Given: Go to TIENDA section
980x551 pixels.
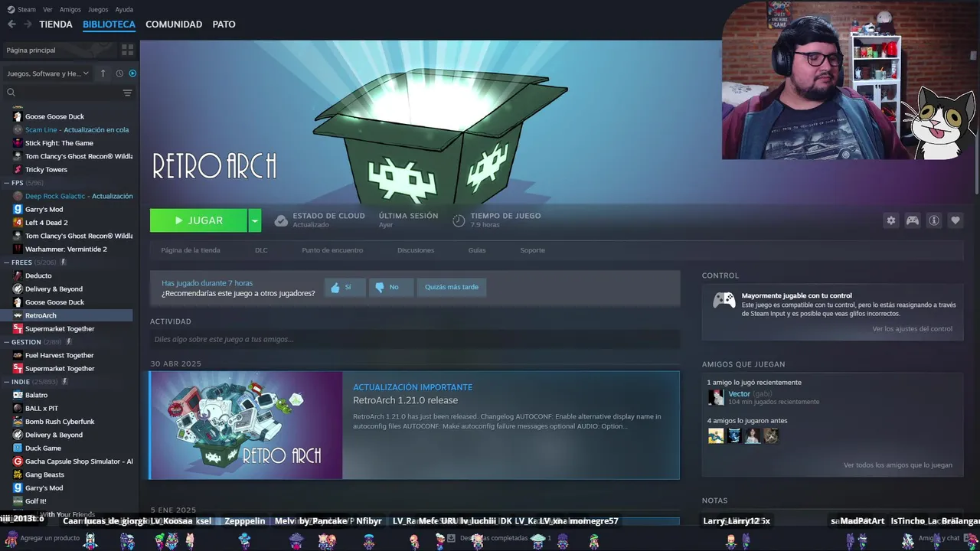Looking at the screenshot, I should coord(56,24).
